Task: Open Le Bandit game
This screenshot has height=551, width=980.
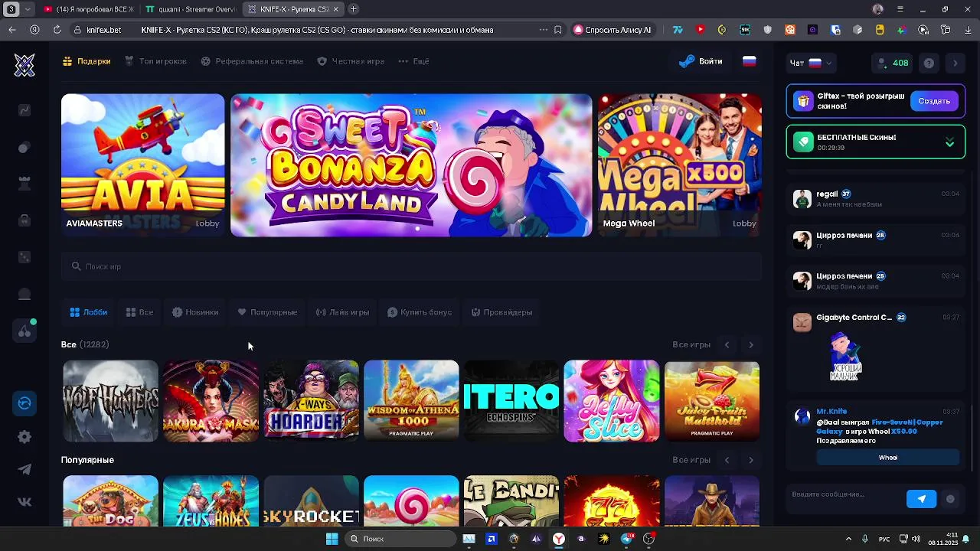Action: coord(511,501)
